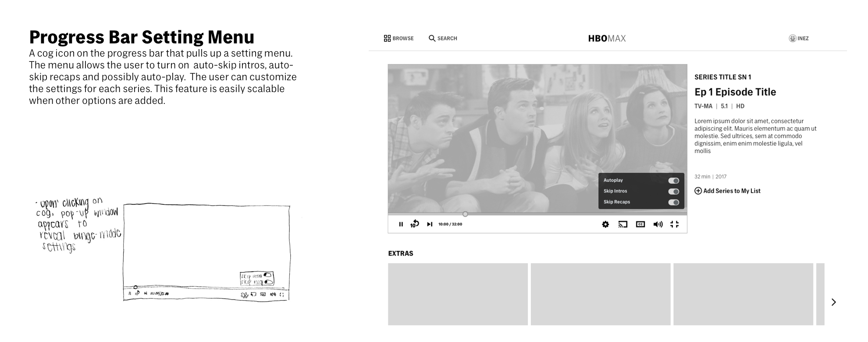Skip to next episode
Image resolution: width=868 pixels, height=342 pixels.
(430, 224)
